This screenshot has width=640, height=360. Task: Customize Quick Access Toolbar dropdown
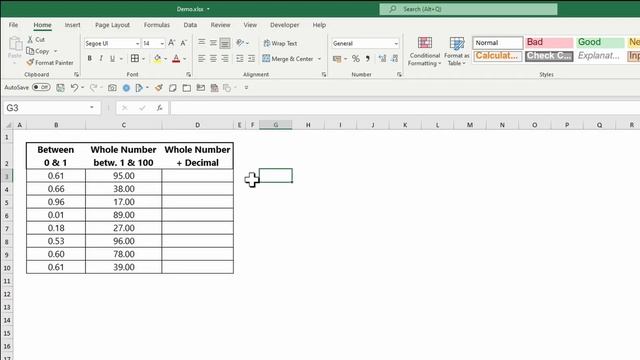click(x=246, y=88)
